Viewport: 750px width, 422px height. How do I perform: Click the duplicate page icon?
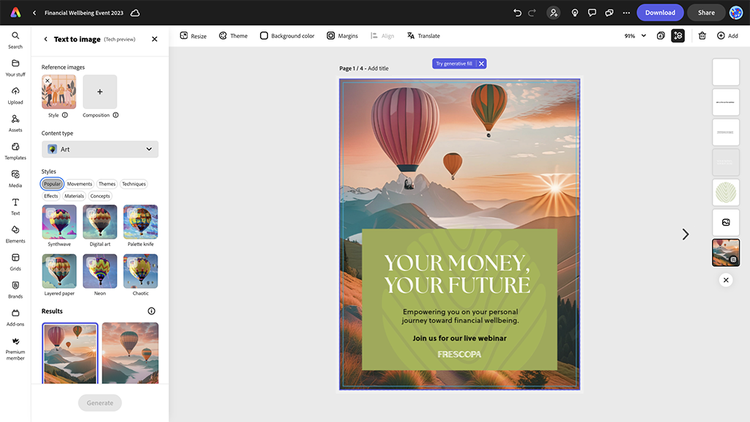[x=661, y=36]
